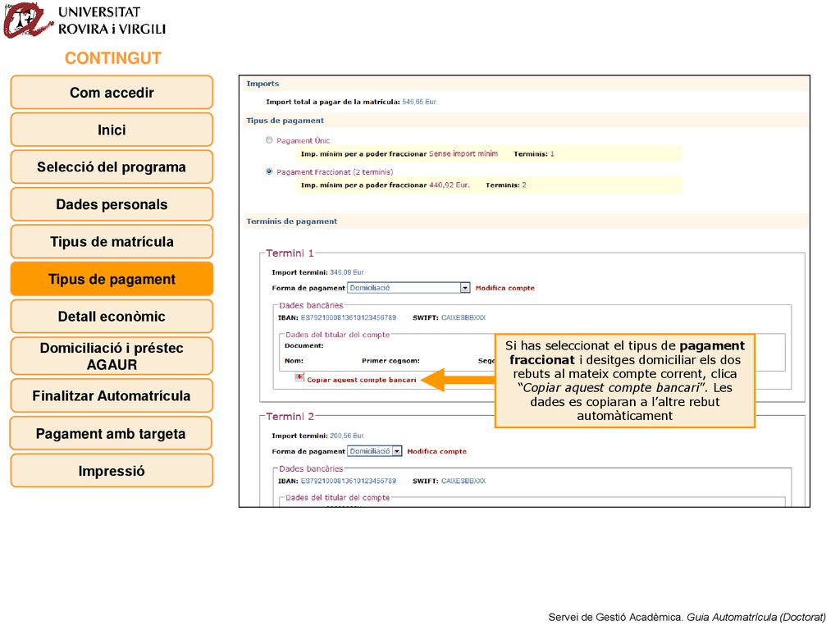
Task: Click Termini 2 import value 200,56 Eur
Action: point(347,436)
